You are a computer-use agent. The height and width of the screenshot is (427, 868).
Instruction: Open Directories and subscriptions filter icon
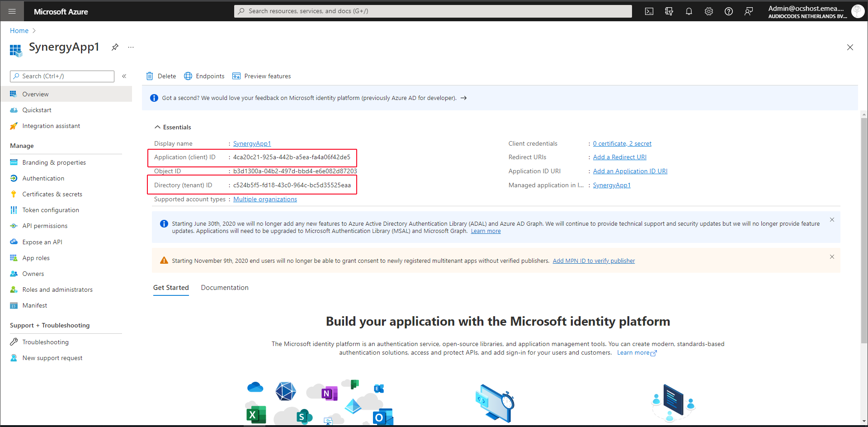[669, 11]
